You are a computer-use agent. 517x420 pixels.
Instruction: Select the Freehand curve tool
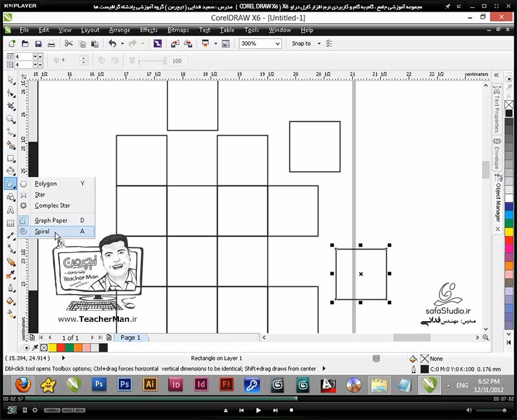click(11, 132)
